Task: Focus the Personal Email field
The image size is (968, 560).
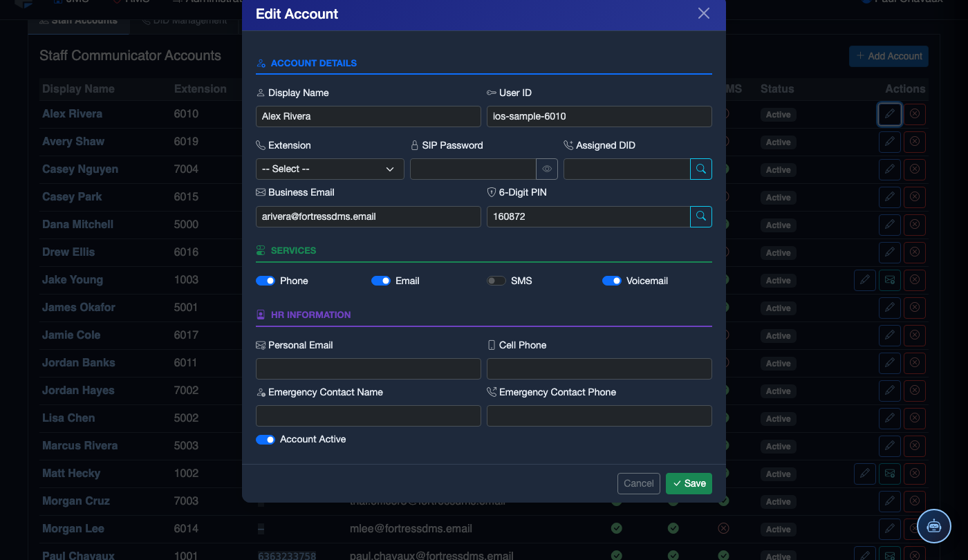Action: (x=369, y=368)
